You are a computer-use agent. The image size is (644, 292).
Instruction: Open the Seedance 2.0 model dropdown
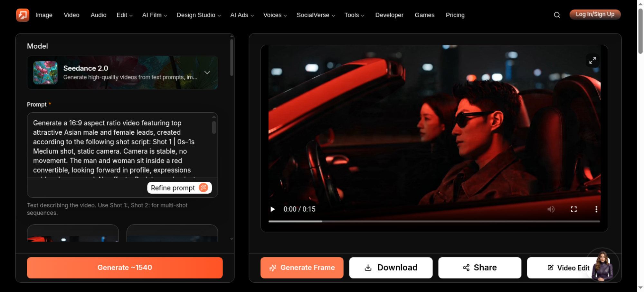[123, 72]
